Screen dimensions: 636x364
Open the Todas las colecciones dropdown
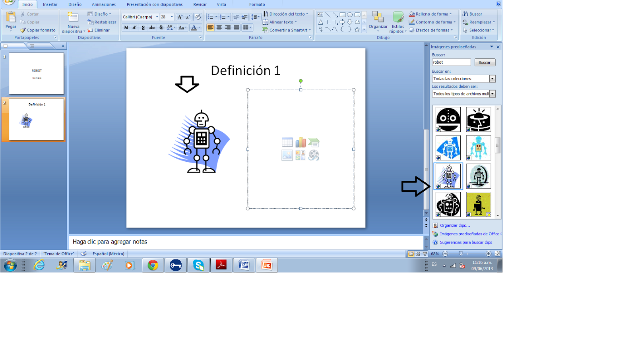pos(493,78)
